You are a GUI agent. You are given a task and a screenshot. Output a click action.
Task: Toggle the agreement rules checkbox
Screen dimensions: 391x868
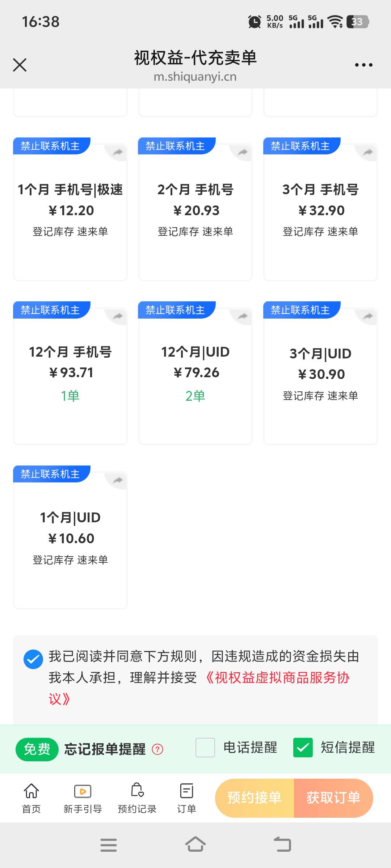click(x=33, y=659)
